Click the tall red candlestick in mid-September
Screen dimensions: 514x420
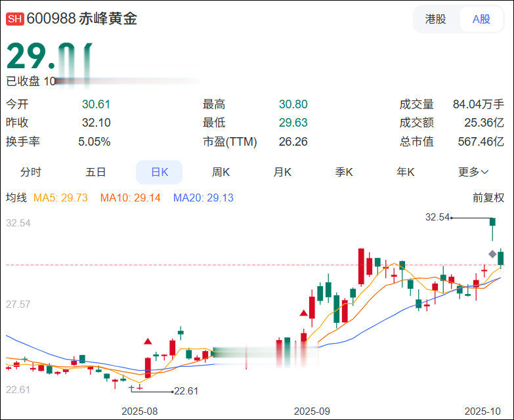click(361, 266)
